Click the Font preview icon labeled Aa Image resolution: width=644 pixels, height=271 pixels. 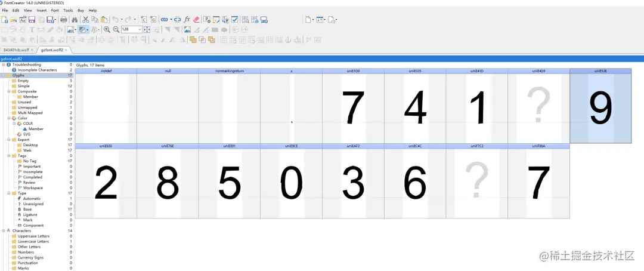(23, 19)
